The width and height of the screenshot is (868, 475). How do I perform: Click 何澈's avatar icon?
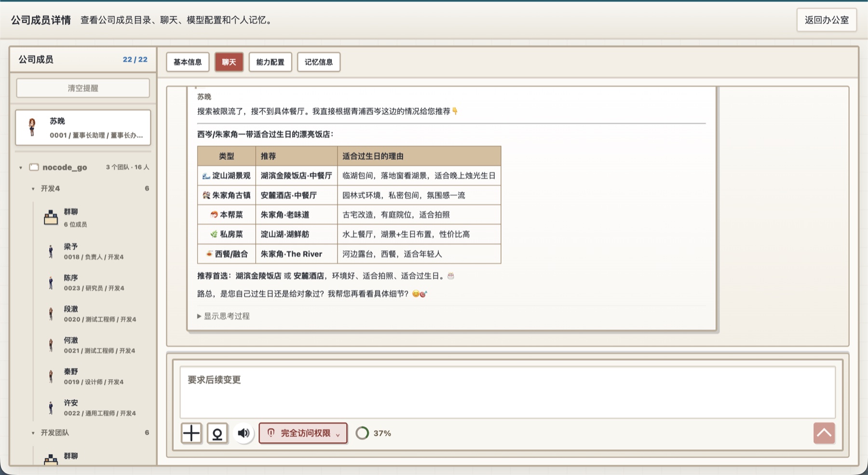[51, 345]
